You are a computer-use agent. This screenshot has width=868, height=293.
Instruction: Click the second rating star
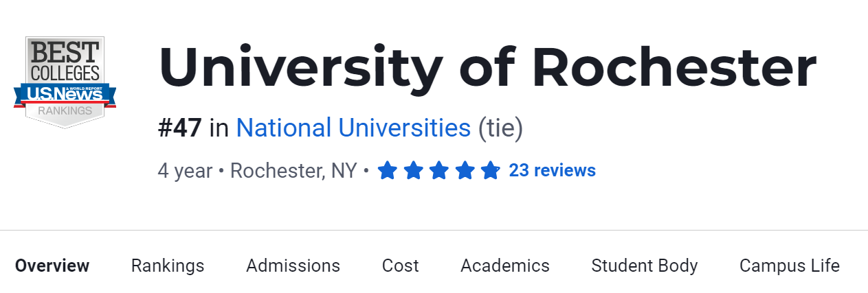tap(413, 170)
